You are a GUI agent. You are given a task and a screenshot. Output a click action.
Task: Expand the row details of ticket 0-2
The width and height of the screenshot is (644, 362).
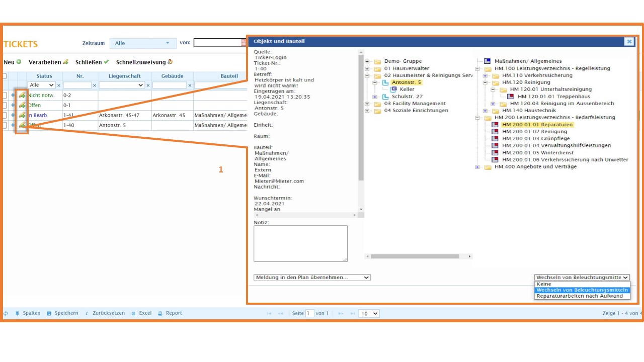point(13,95)
